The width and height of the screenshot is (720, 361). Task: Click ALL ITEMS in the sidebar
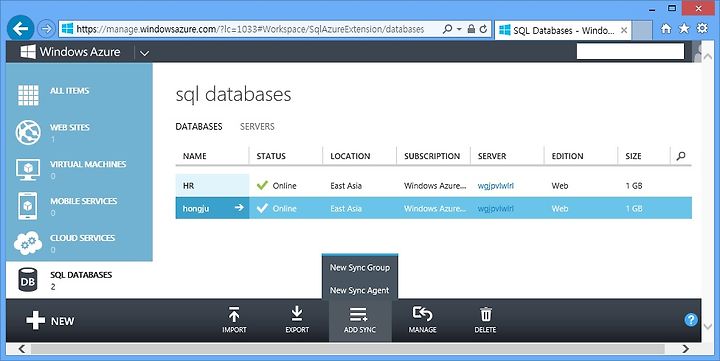point(70,90)
